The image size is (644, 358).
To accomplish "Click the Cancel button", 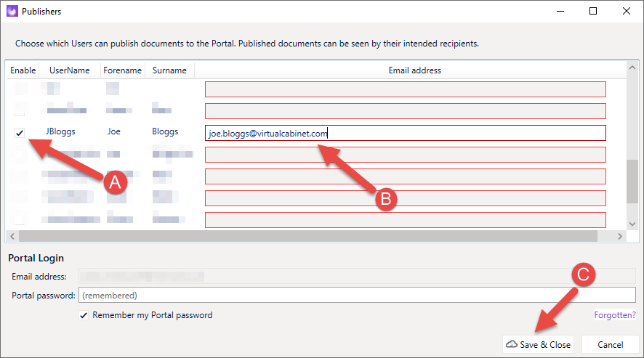I will pyautogui.click(x=611, y=344).
